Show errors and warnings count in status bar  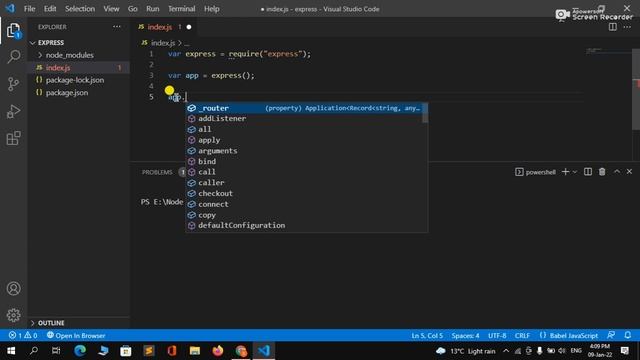[x=23, y=336]
